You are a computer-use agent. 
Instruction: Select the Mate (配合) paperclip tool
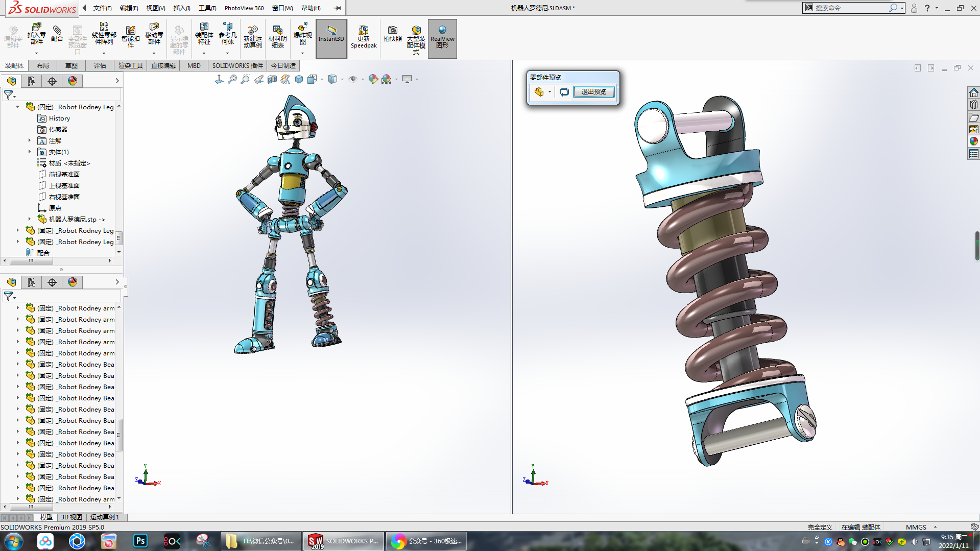pos(57,34)
